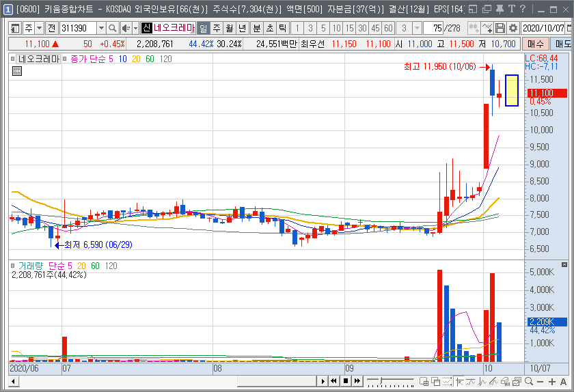Click the vertical line wave tool icon
The image size is (574, 392).
[x=482, y=382]
